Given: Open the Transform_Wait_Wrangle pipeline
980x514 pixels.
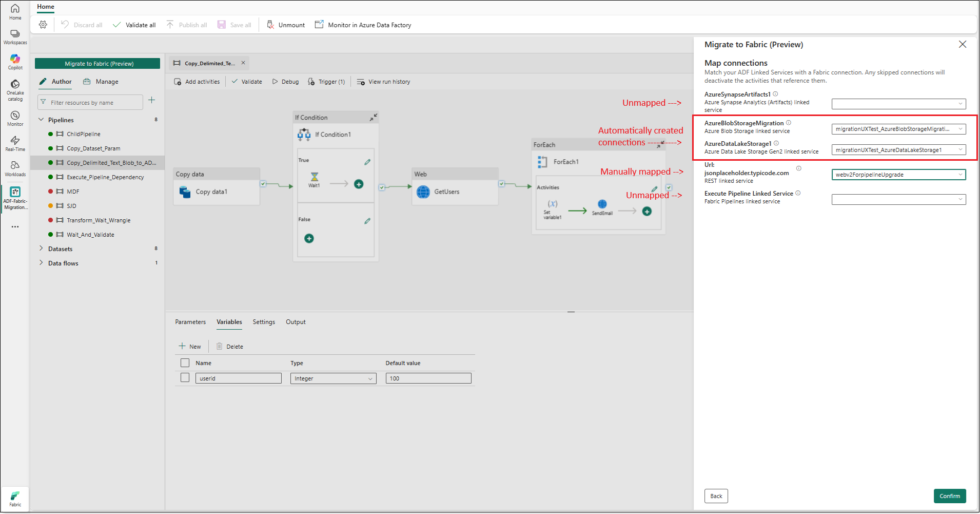Looking at the screenshot, I should coord(99,220).
